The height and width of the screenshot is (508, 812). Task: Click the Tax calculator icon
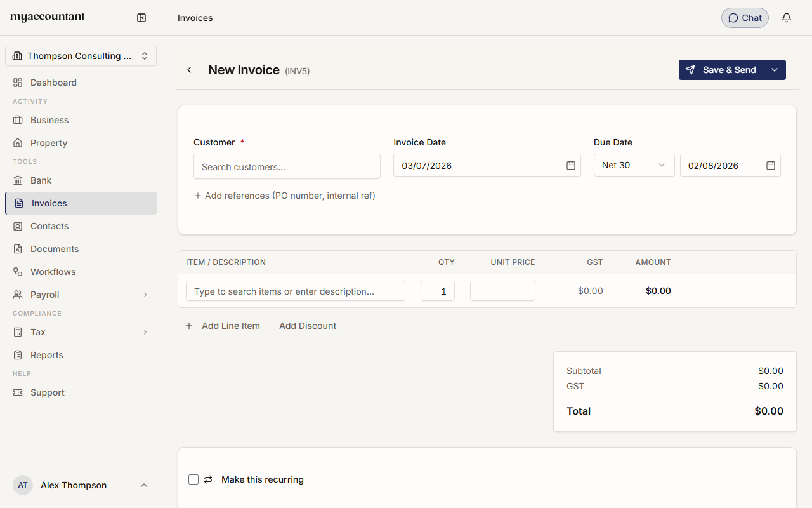18,332
